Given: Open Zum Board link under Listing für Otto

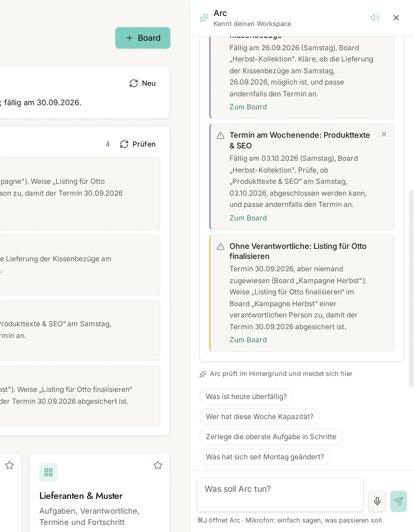Looking at the screenshot, I should click(x=248, y=340).
